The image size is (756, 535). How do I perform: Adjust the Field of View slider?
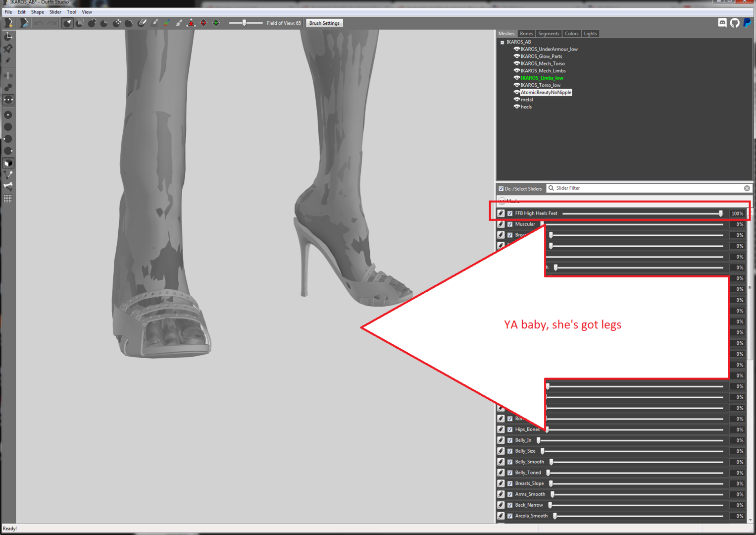click(246, 23)
